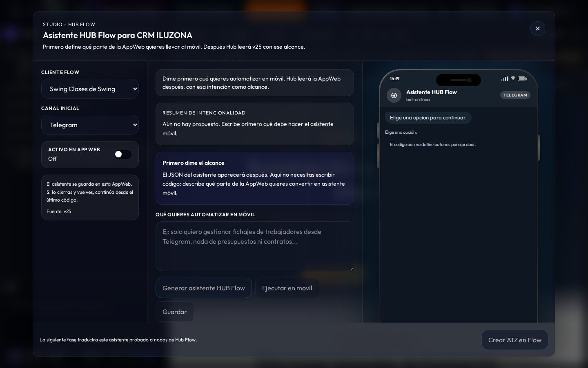
Task: Click the Resumen de intencionalidad card
Action: point(254,124)
